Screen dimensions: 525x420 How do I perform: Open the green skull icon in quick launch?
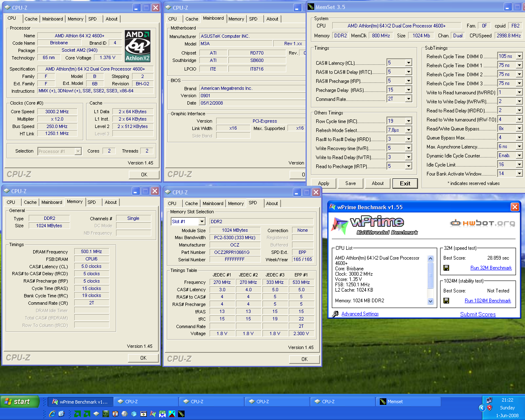point(106,414)
